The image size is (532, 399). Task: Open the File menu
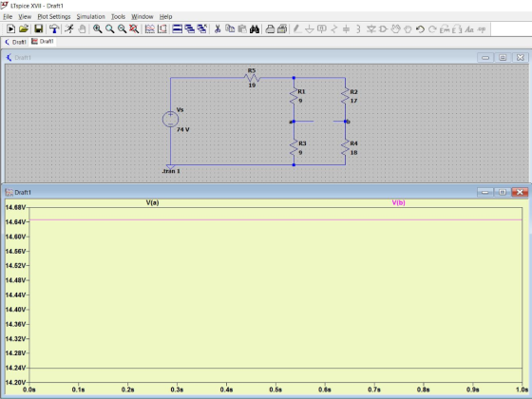coord(8,16)
